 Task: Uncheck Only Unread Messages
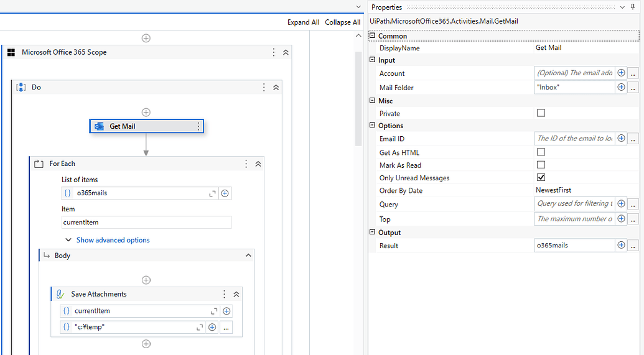tap(541, 177)
